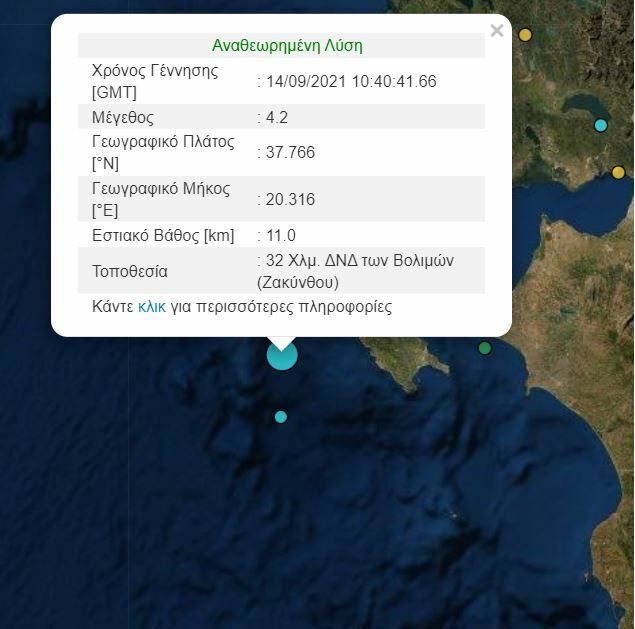This screenshot has width=635, height=629.
Task: Click the 'Γεωγραφικό Πλάτος [°N]' label
Action: tap(163, 152)
